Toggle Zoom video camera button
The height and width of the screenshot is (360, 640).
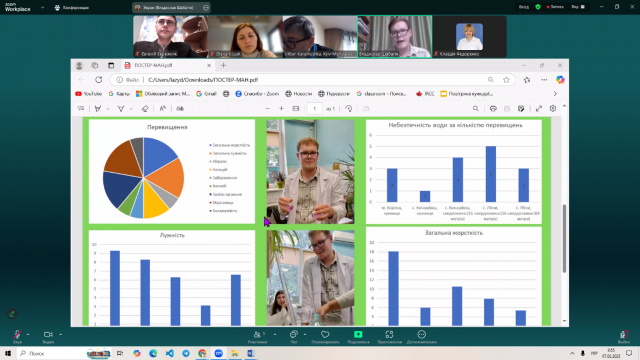48,336
